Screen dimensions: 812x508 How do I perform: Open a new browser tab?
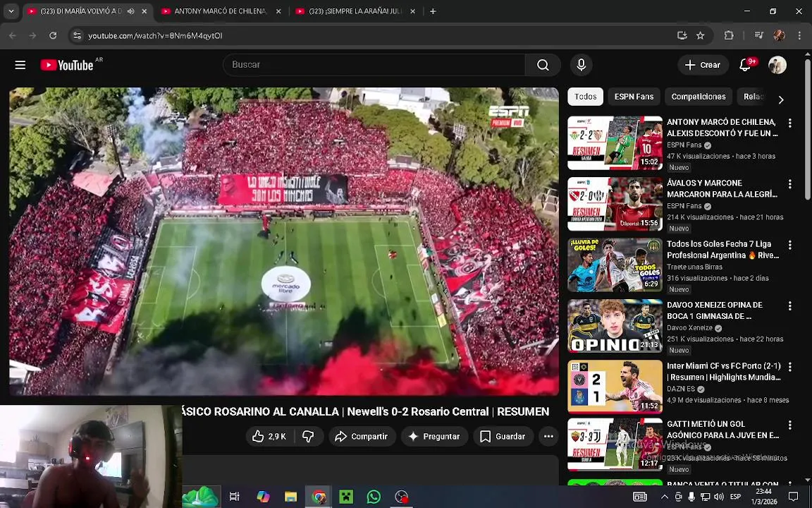(x=433, y=11)
